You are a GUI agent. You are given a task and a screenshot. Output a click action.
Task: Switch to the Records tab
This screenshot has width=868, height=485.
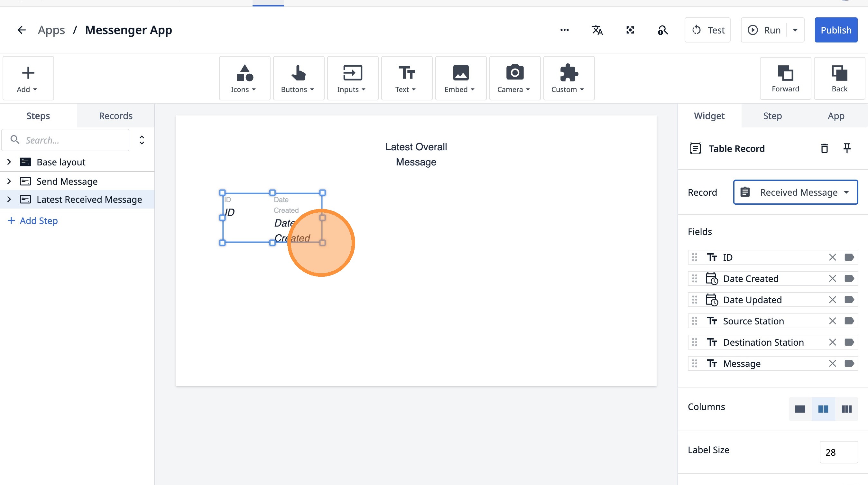point(115,116)
